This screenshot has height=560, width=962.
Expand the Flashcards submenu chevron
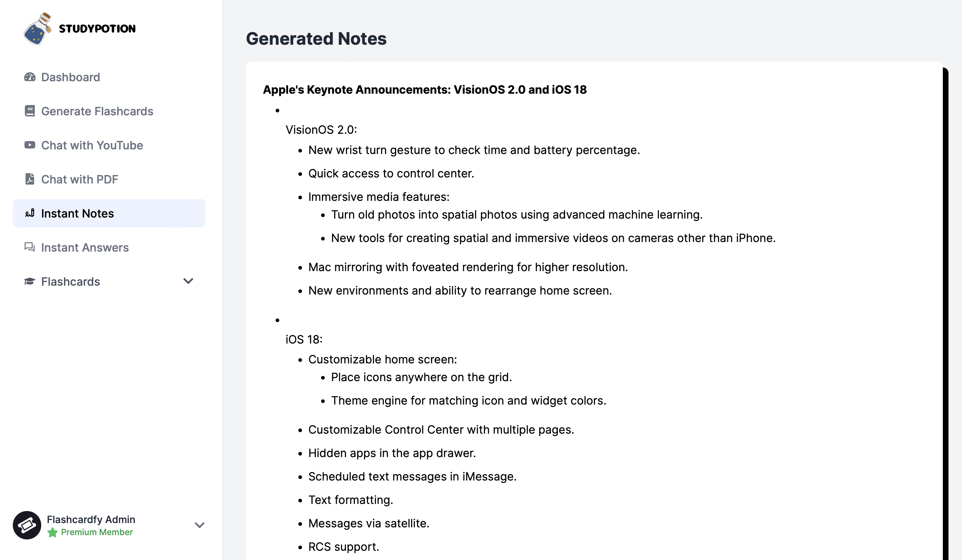click(x=188, y=281)
